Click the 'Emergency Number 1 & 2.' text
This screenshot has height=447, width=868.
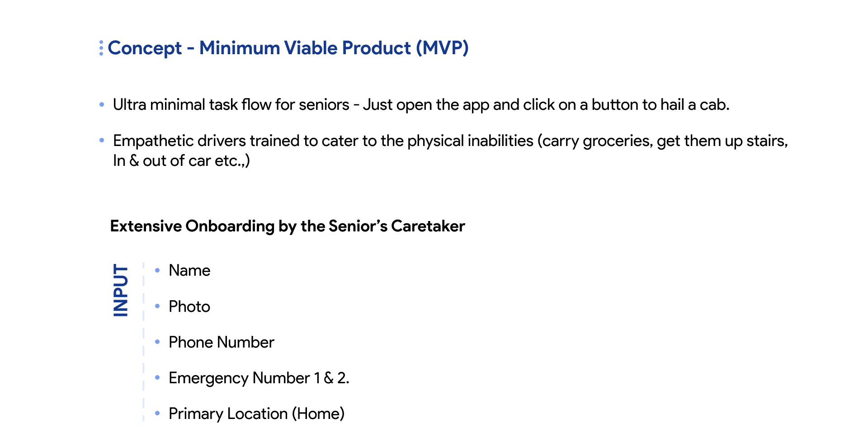pyautogui.click(x=259, y=378)
